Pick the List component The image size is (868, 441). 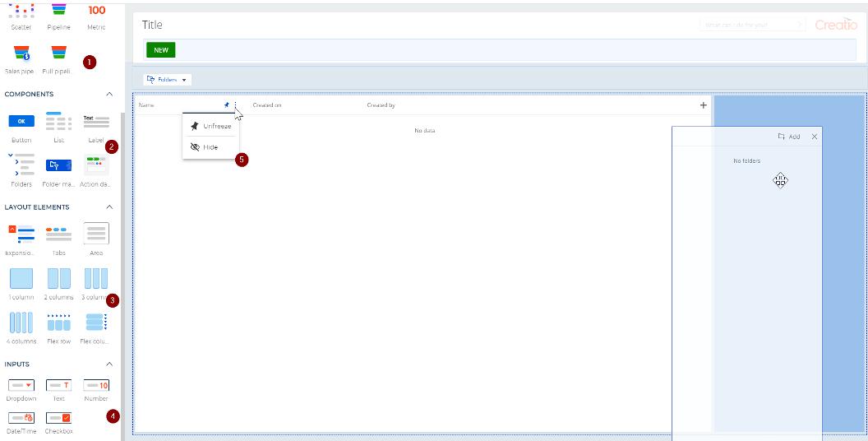[58, 128]
